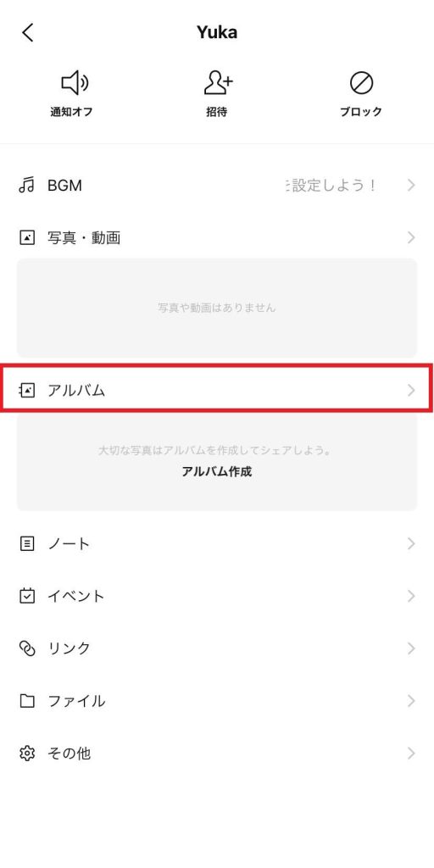Click the BGM music note icon
The image size is (434, 868).
[x=26, y=186]
